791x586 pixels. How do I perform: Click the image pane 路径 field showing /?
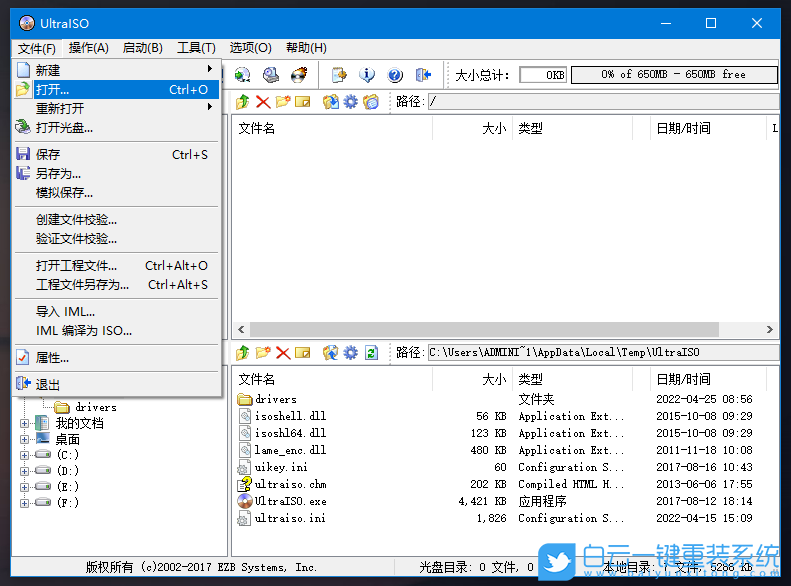click(x=603, y=101)
